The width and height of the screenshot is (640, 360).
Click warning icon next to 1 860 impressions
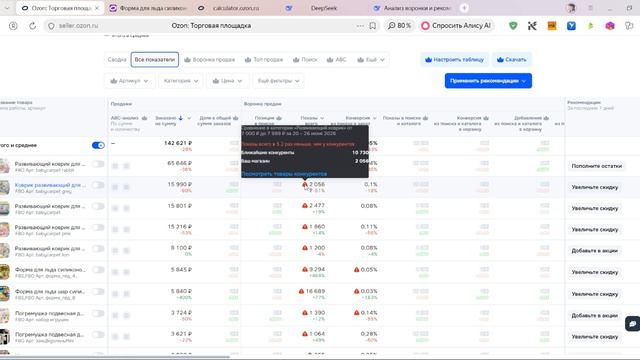tap(304, 227)
